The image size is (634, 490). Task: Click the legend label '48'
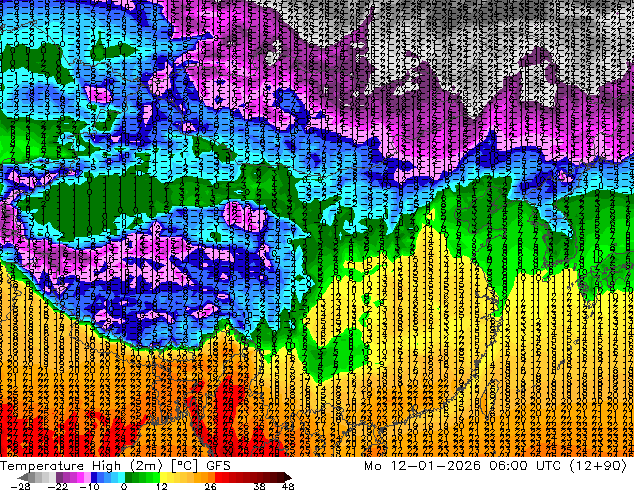tap(288, 486)
